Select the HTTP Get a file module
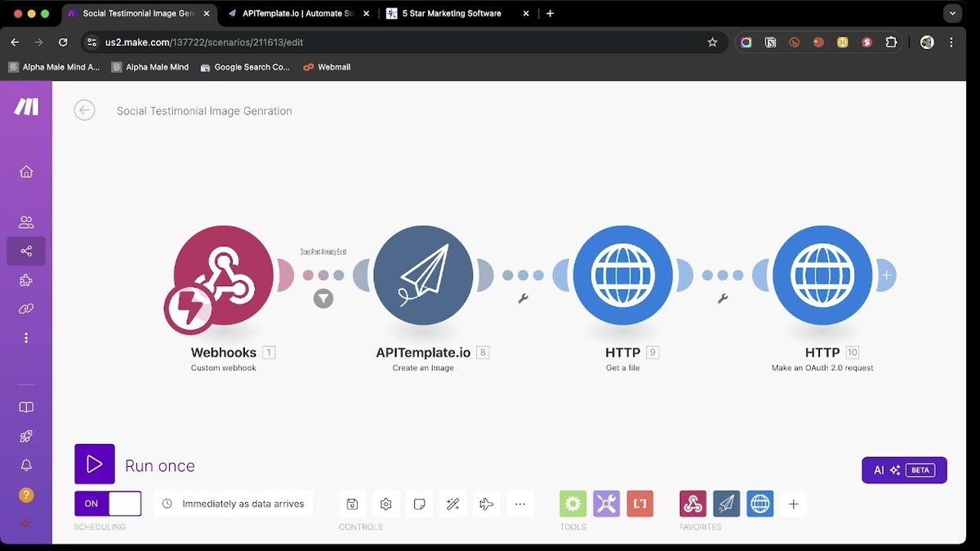The image size is (980, 551). [x=623, y=275]
